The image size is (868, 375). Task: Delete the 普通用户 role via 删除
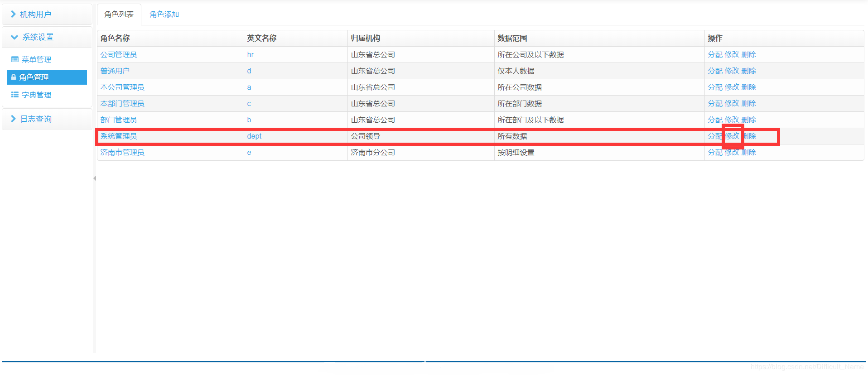(x=749, y=71)
